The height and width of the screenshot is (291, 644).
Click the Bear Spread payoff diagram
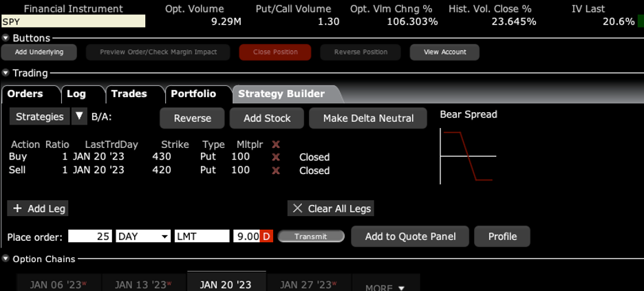(x=468, y=156)
